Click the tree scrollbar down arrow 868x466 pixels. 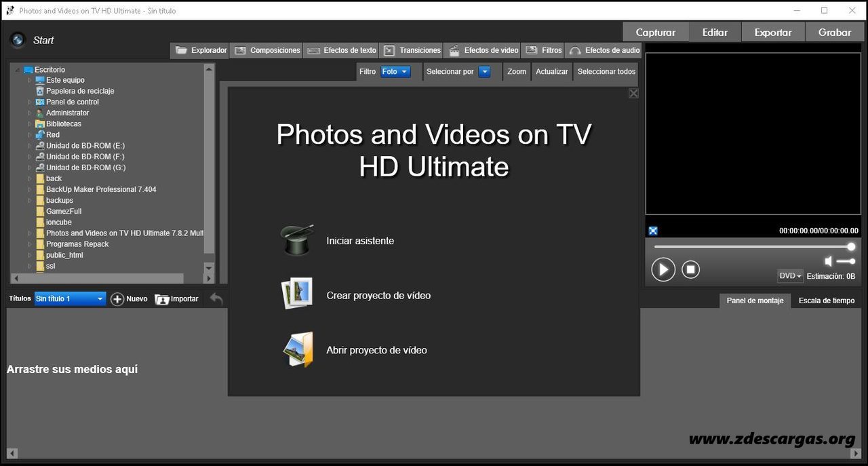[209, 269]
